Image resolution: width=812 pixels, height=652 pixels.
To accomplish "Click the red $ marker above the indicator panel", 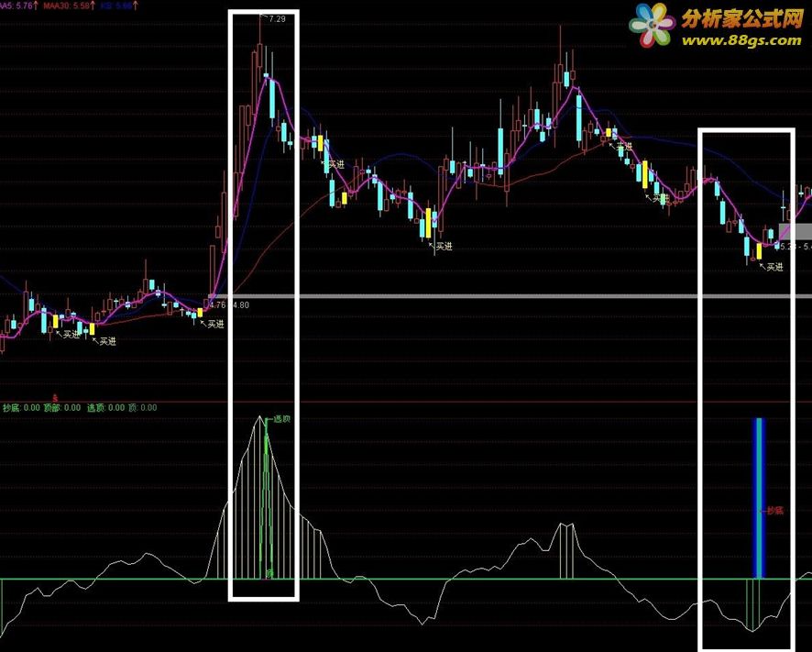I will (x=55, y=399).
